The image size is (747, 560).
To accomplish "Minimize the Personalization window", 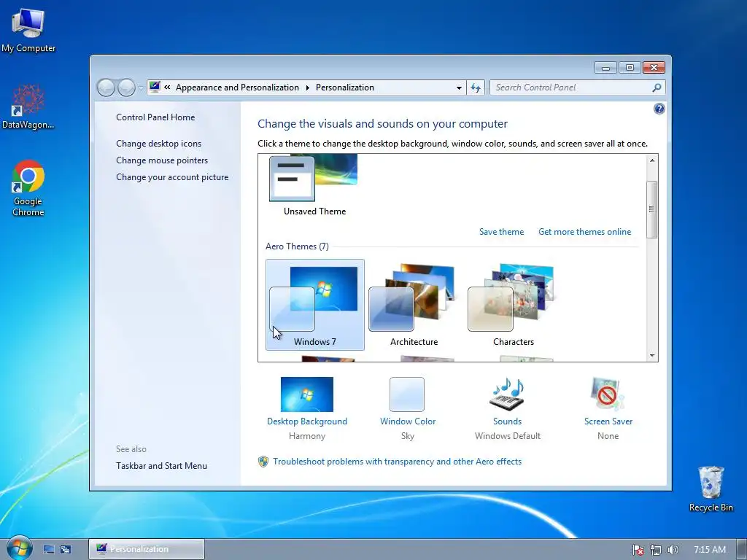I will coord(605,68).
